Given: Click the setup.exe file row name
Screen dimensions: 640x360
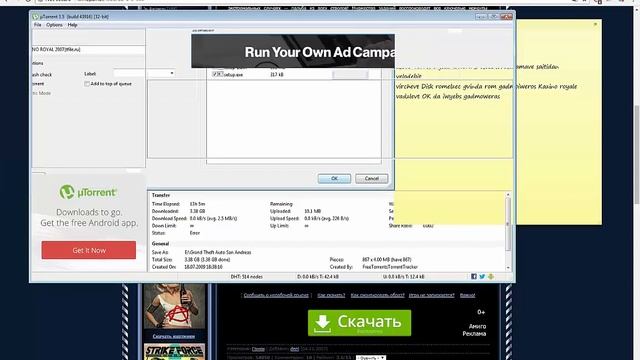Looking at the screenshot, I should (x=233, y=75).
